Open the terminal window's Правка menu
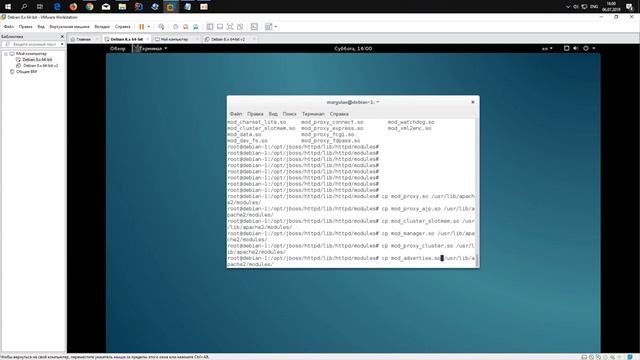640x360 pixels. 255,114
